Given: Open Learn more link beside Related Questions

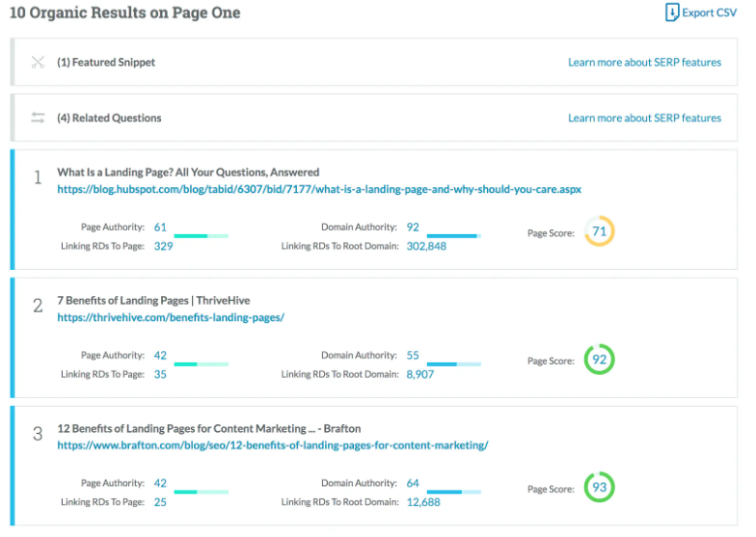Looking at the screenshot, I should tap(644, 118).
